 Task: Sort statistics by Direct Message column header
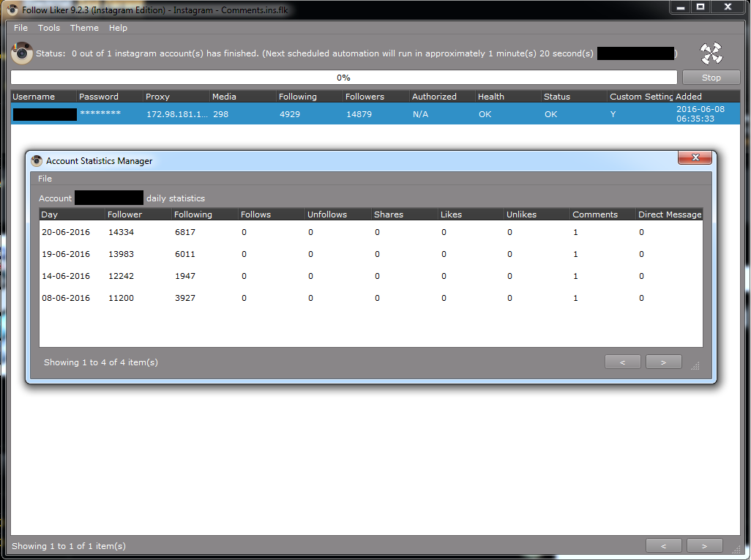click(670, 214)
